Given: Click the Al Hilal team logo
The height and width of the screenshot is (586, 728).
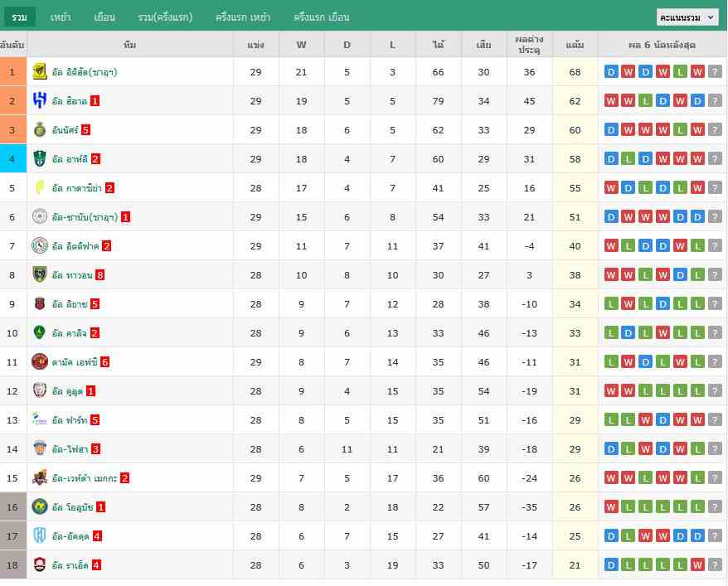Looking at the screenshot, I should [x=40, y=101].
